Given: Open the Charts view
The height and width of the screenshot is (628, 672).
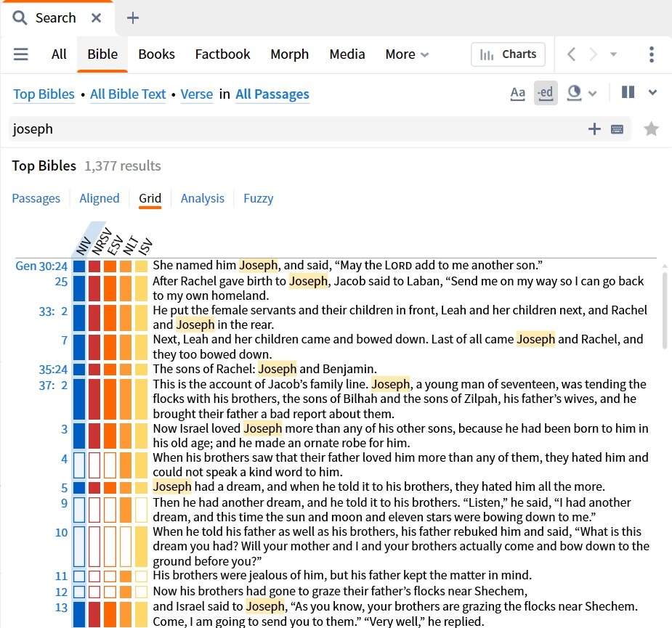Looking at the screenshot, I should (x=508, y=54).
